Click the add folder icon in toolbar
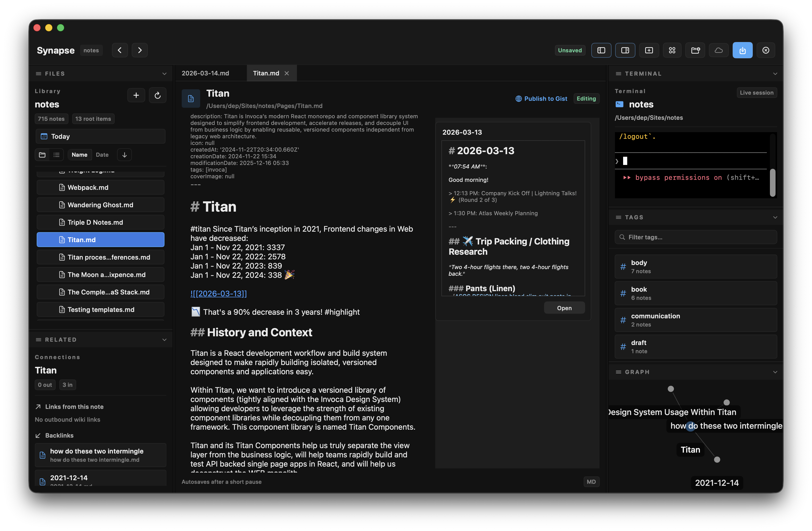 click(x=695, y=51)
